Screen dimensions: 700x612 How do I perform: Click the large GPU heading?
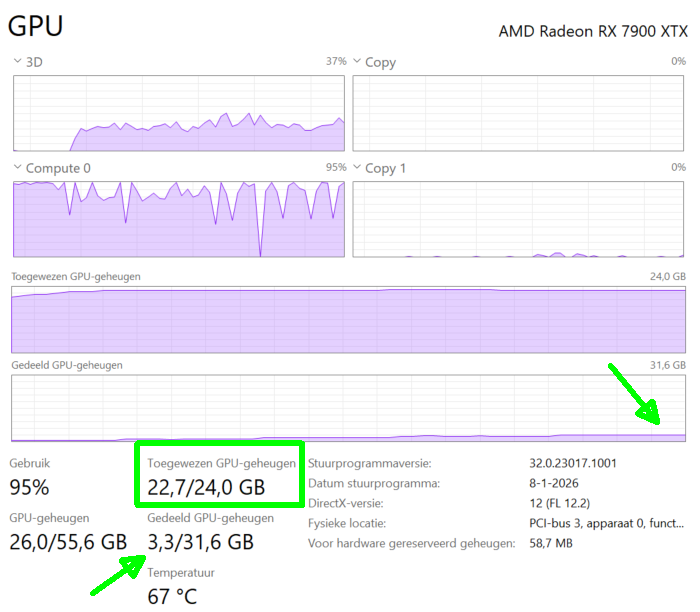coord(36,27)
